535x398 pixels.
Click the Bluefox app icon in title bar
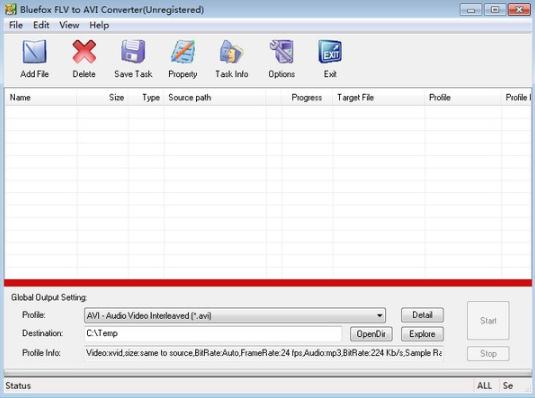(x=10, y=9)
